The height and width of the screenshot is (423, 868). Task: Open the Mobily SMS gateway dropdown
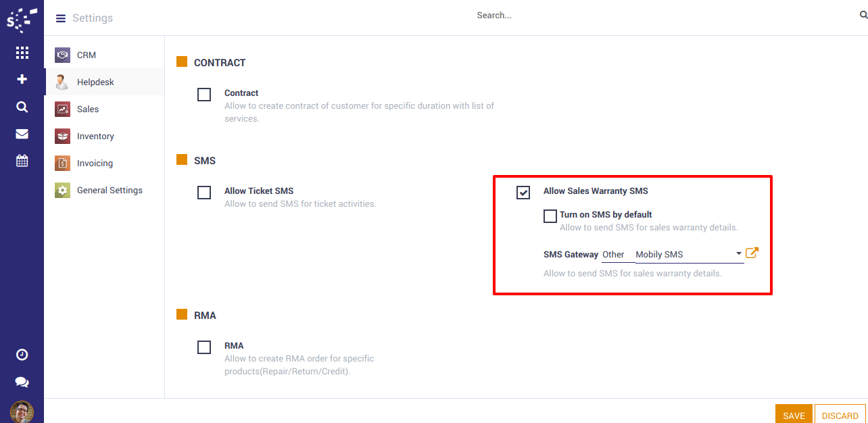[x=689, y=255]
